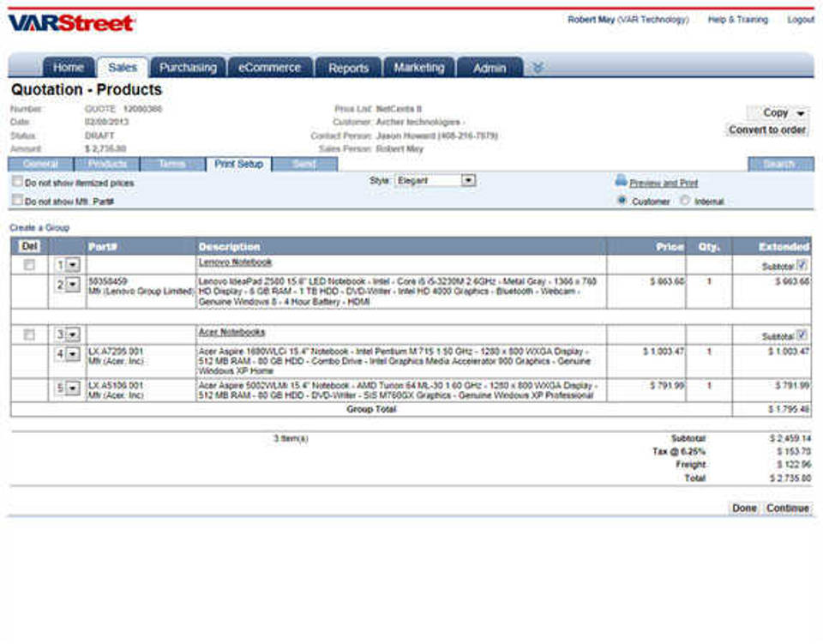
Task: Click the VARStreet logo
Action: [72, 23]
